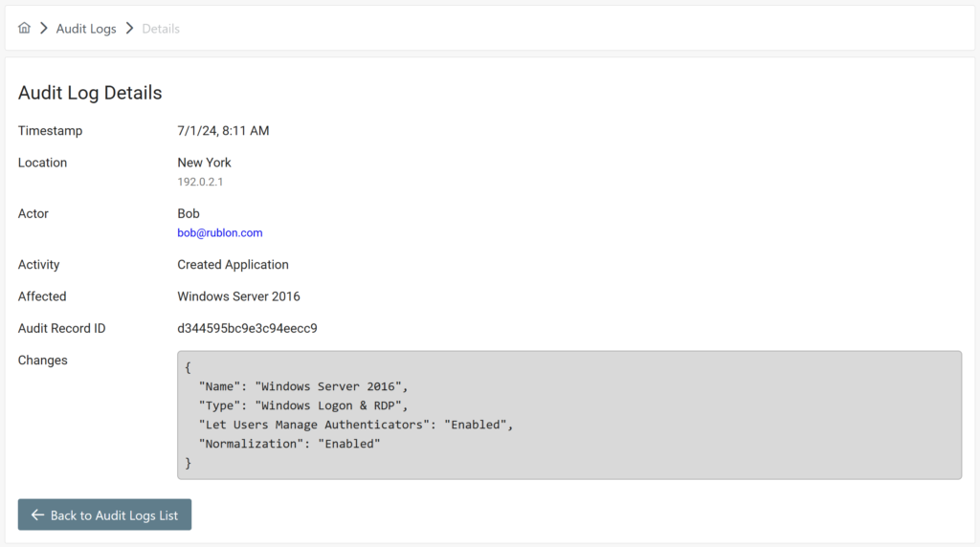Click the Created Application activity value
The height and width of the screenshot is (547, 980).
coord(233,264)
